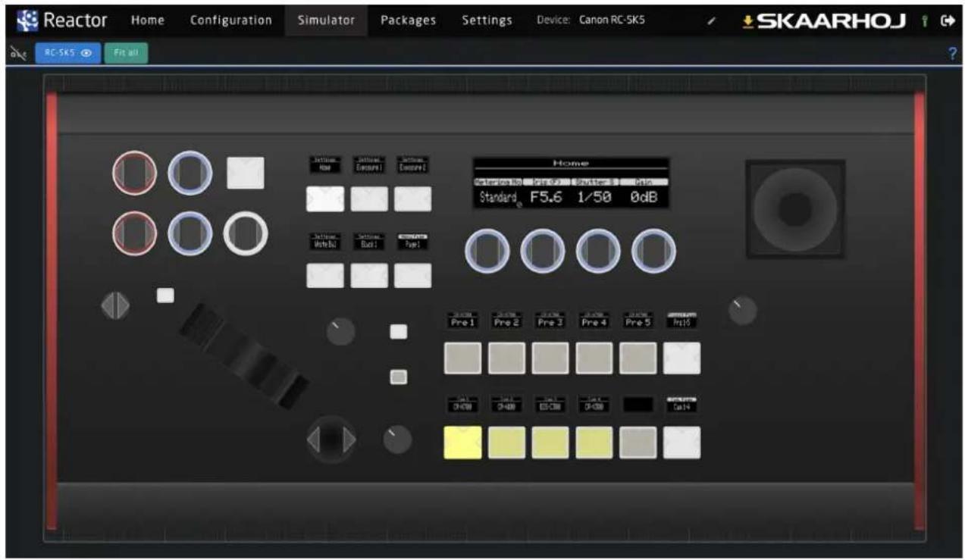Click the button under the Home label display
The width and height of the screenshot is (965, 560).
325,199
